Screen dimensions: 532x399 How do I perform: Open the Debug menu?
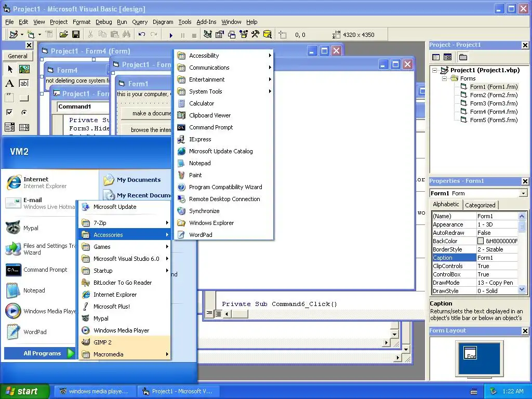pos(103,22)
